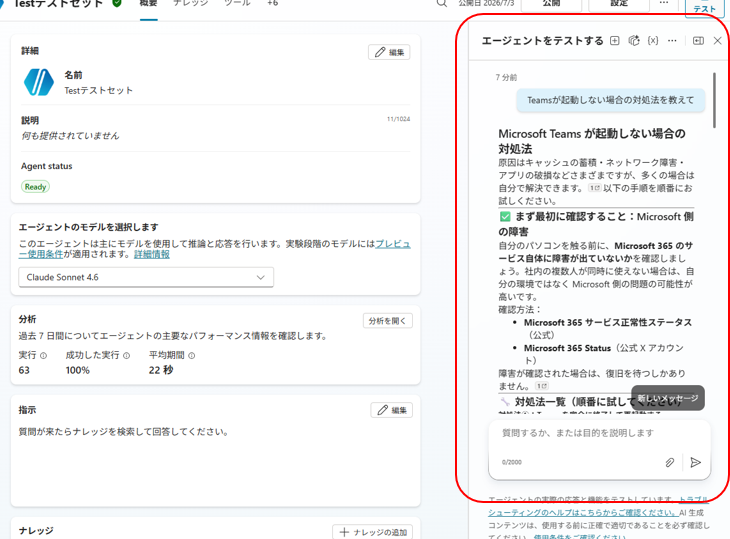Click the 100% success rate value
Screen dimensions: 730x539
point(78,371)
